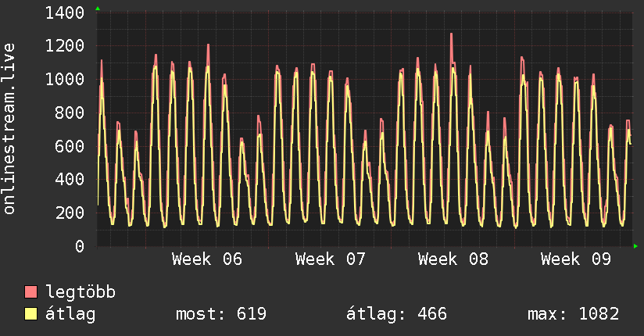Image resolution: width=644 pixels, height=336 pixels.
Task: Click the 600 y-axis label
Action: (70, 146)
